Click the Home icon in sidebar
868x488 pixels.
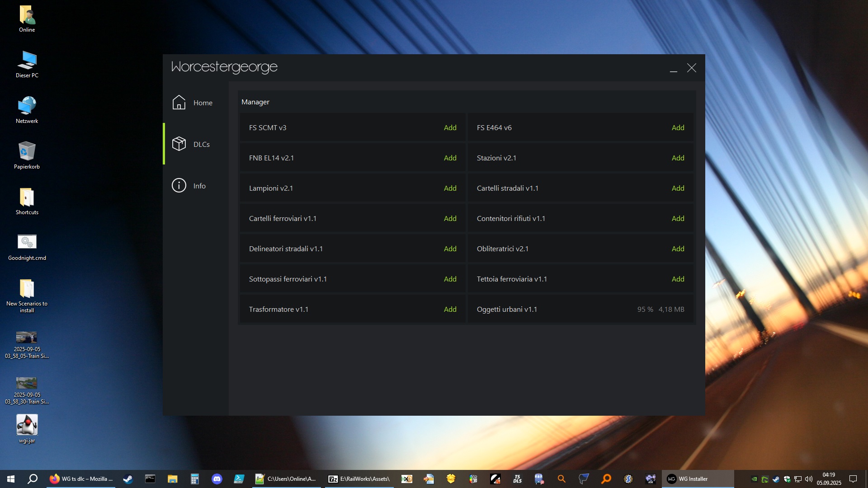pyautogui.click(x=179, y=103)
